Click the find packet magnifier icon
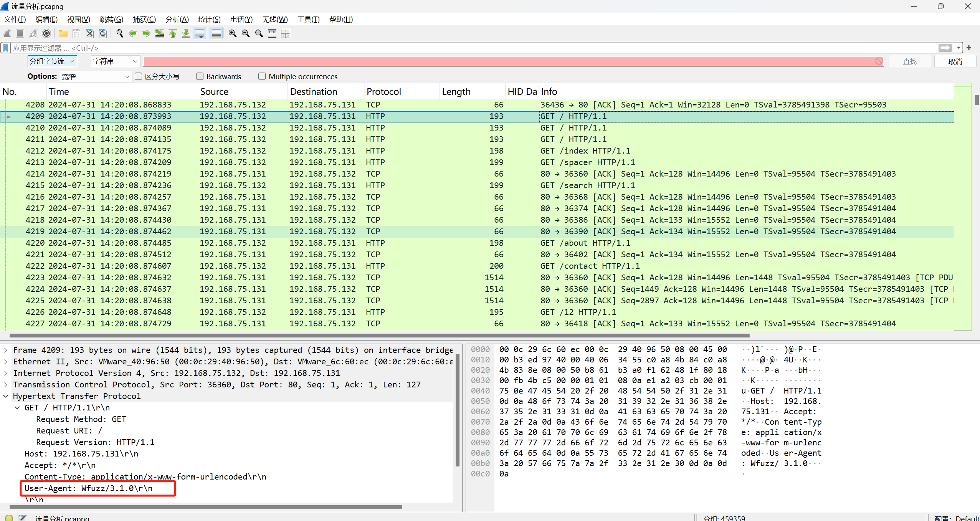The height and width of the screenshot is (521, 980). pyautogui.click(x=119, y=34)
